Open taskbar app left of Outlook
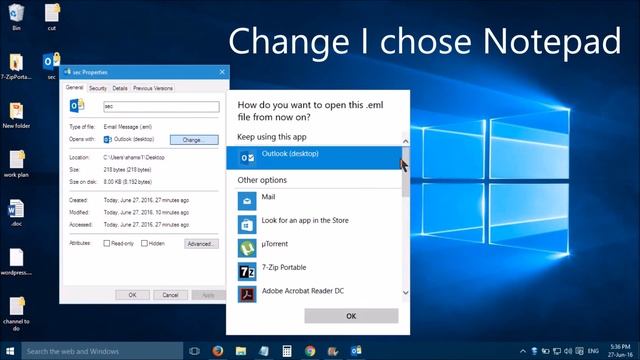 [333, 351]
